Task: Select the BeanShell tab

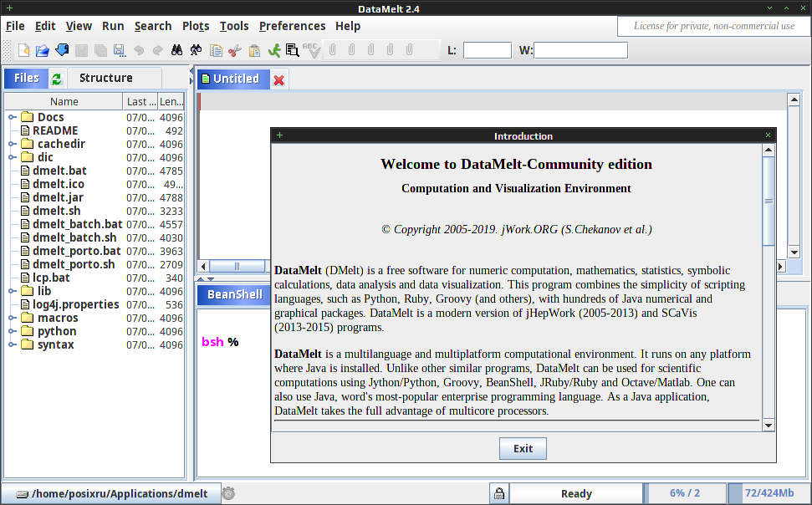Action: pos(235,294)
